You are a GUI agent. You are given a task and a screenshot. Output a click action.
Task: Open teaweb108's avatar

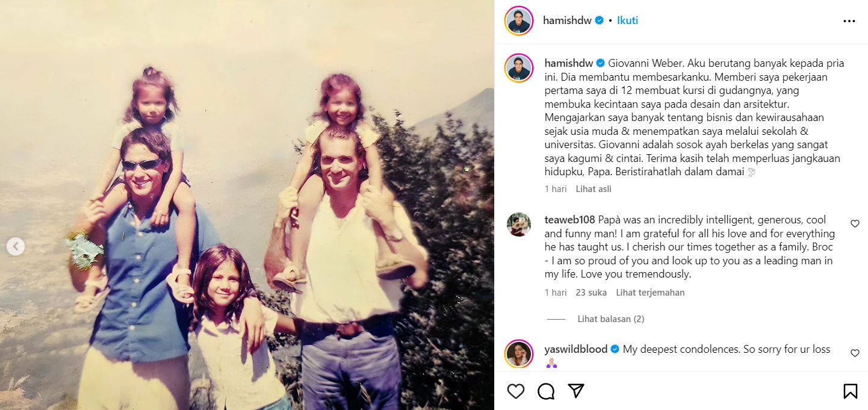518,225
